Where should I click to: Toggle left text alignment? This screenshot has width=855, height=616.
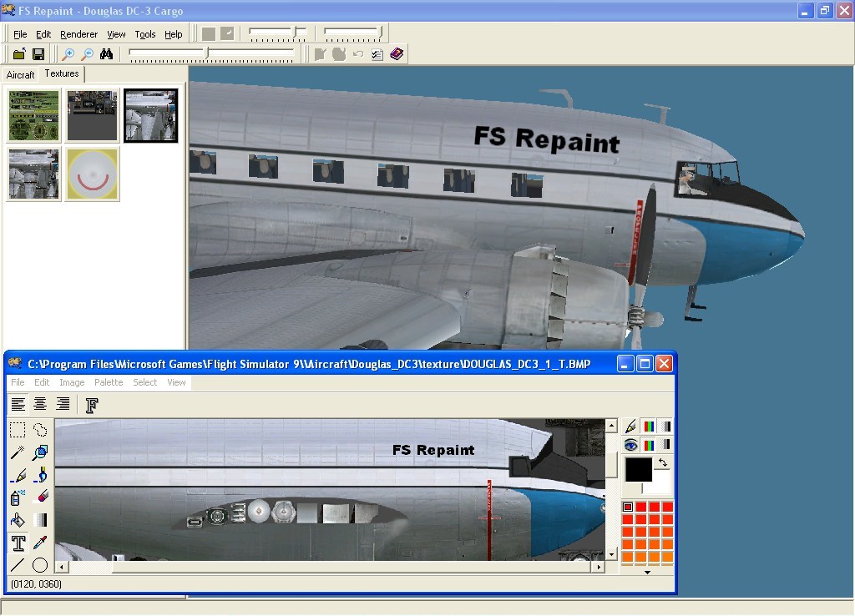click(18, 404)
